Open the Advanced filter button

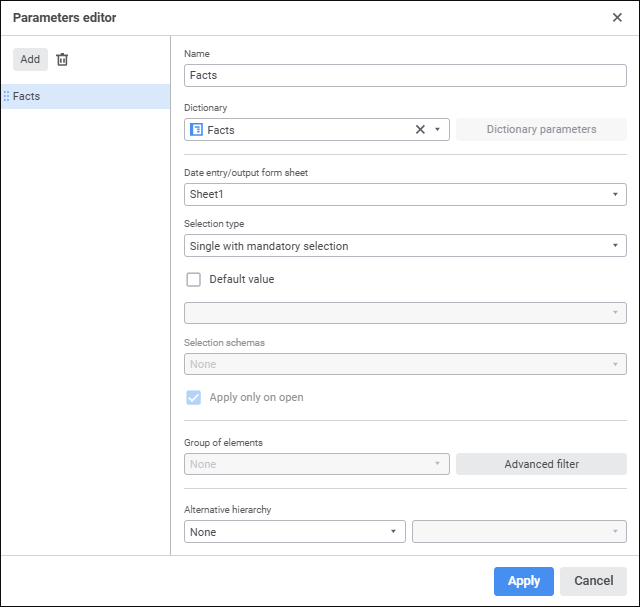542,464
